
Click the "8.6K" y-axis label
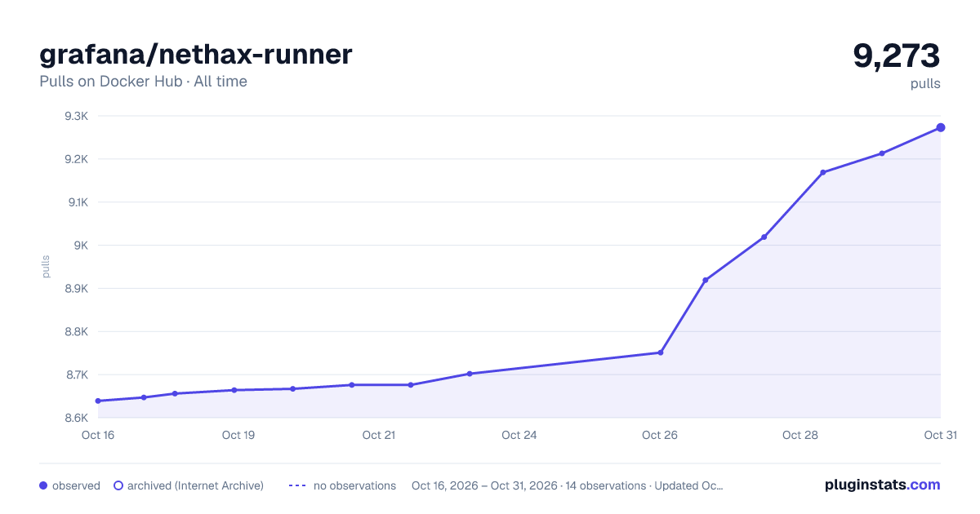pyautogui.click(x=76, y=418)
